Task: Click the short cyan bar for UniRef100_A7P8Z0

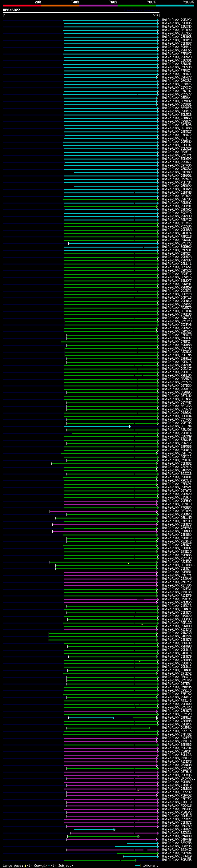Action: tap(94, 829)
